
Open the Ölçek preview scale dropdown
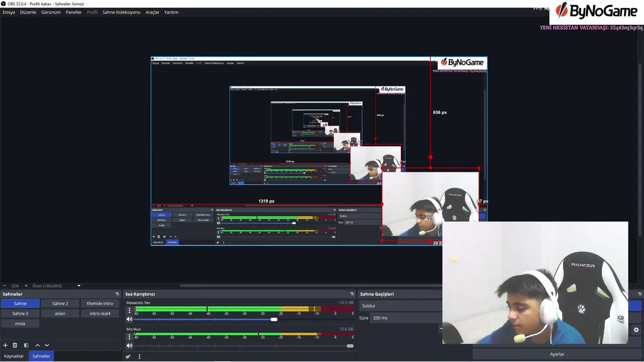(57, 286)
